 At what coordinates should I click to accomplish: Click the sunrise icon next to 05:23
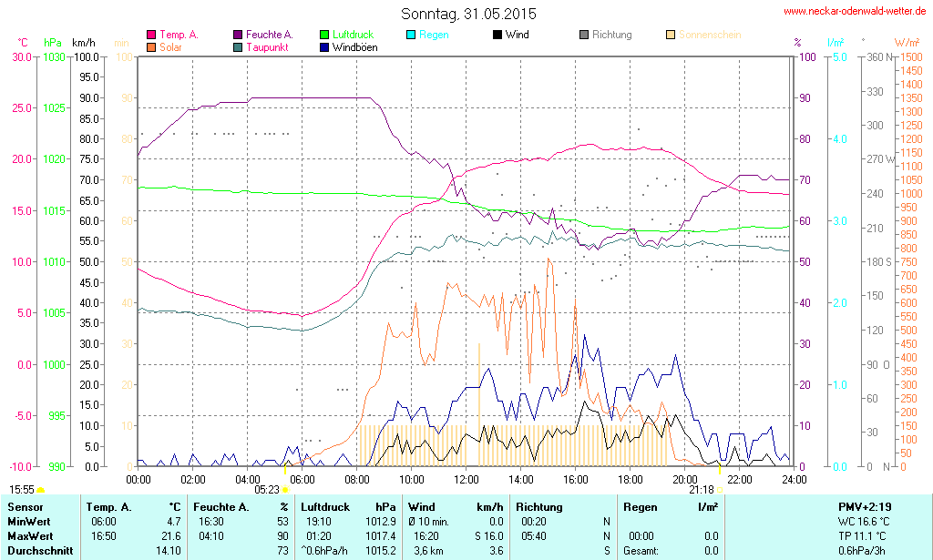285,490
